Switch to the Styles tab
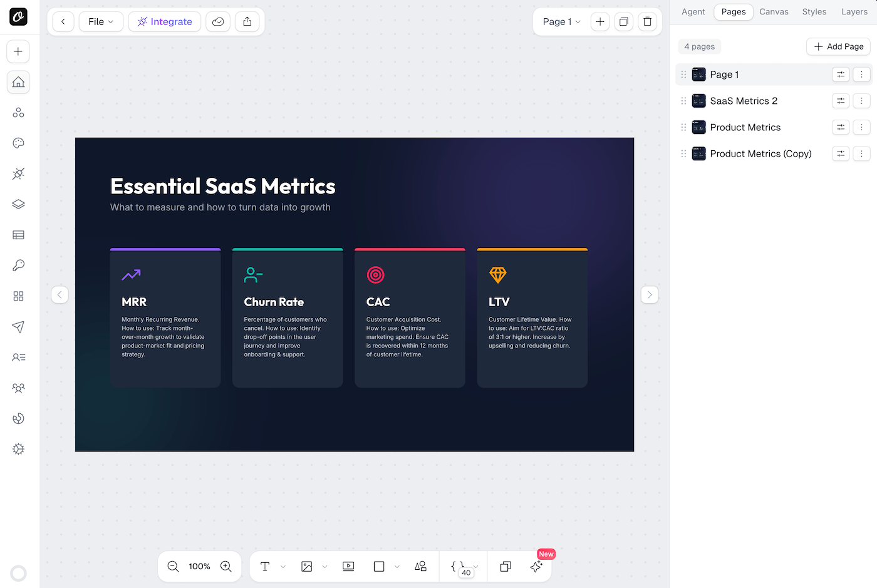The height and width of the screenshot is (588, 877). 814,12
